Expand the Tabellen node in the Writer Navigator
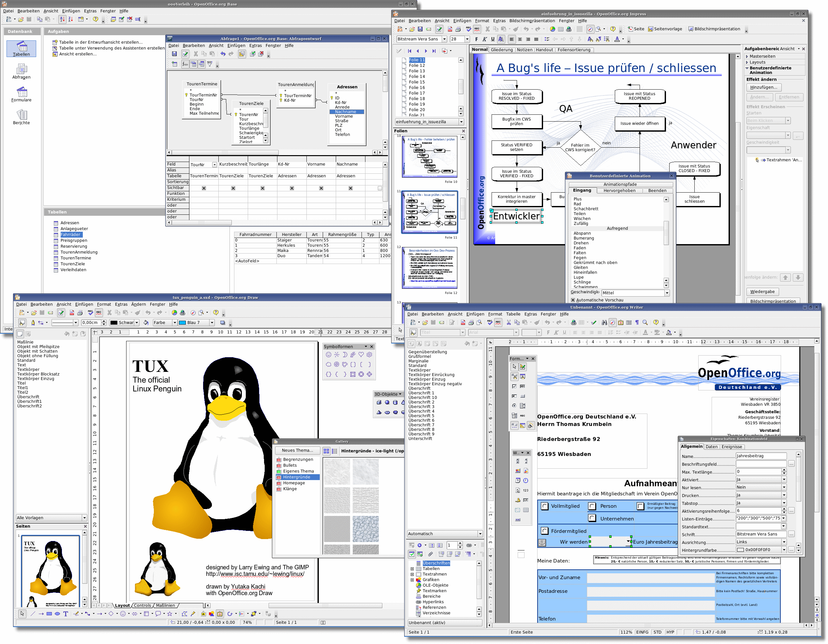Screen dimensions: 828x644 (x=412, y=569)
